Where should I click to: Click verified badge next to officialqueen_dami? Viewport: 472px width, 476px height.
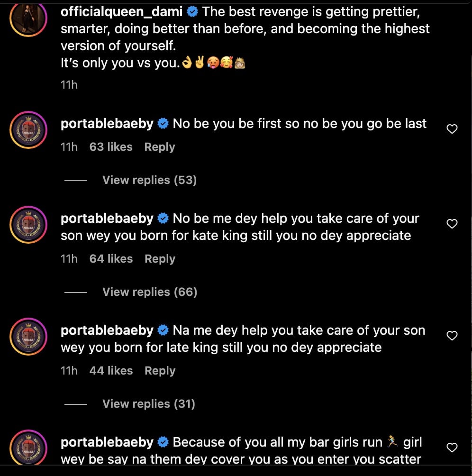click(192, 12)
